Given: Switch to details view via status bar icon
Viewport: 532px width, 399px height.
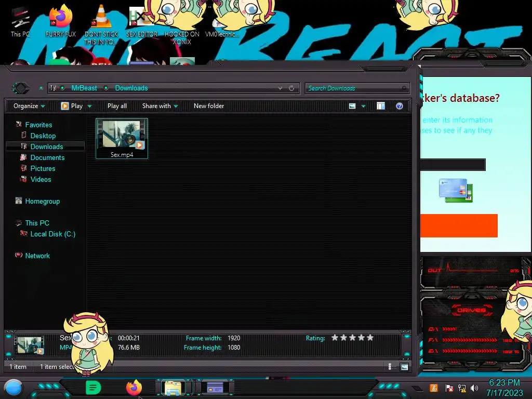Looking at the screenshot, I should (390, 366).
